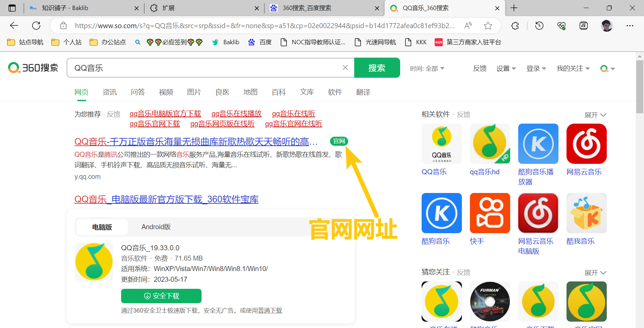This screenshot has height=328, width=644.
Task: Close the 扩展 browser tab
Action: (257, 8)
